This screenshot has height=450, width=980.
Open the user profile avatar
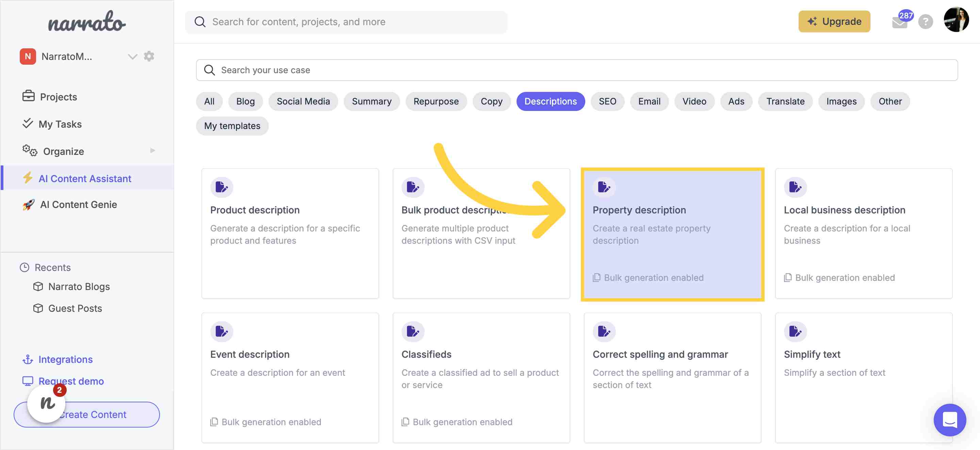pos(956,20)
